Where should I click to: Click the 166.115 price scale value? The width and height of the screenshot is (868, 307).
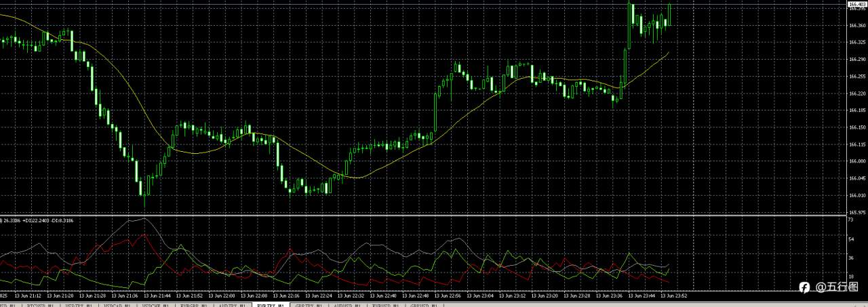pyautogui.click(x=856, y=144)
